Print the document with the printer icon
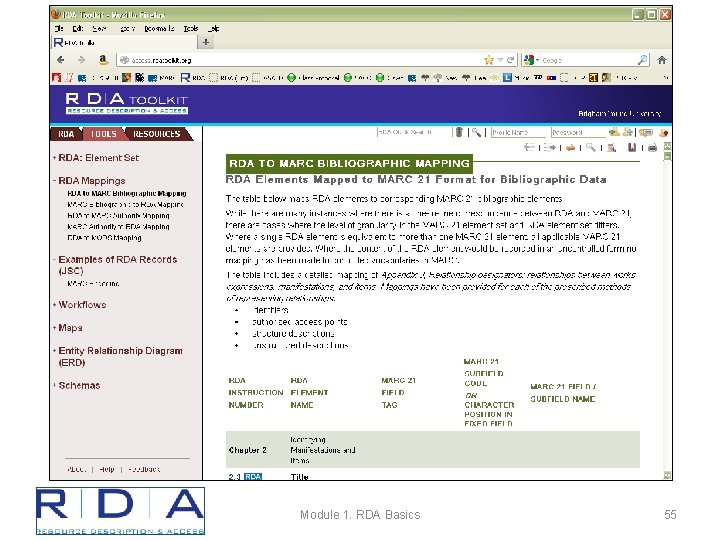 point(652,147)
